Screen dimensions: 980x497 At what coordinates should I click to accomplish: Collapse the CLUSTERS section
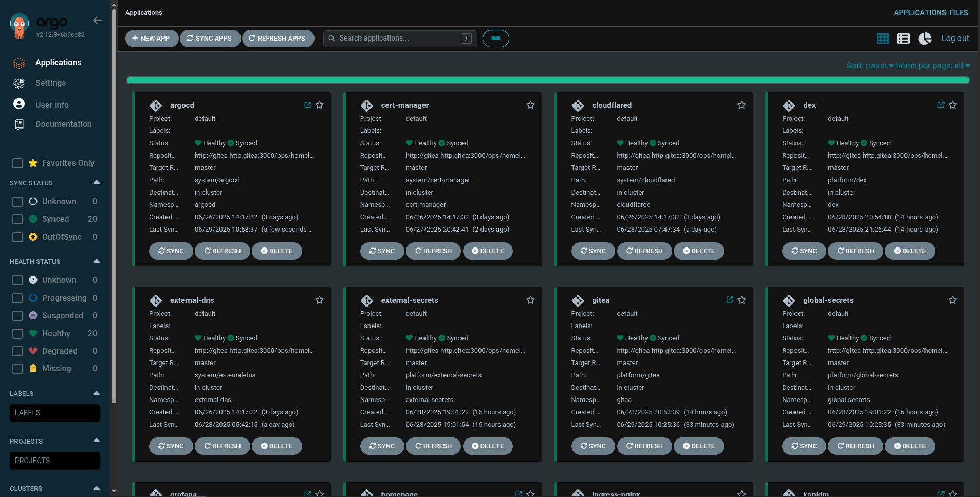pos(96,488)
